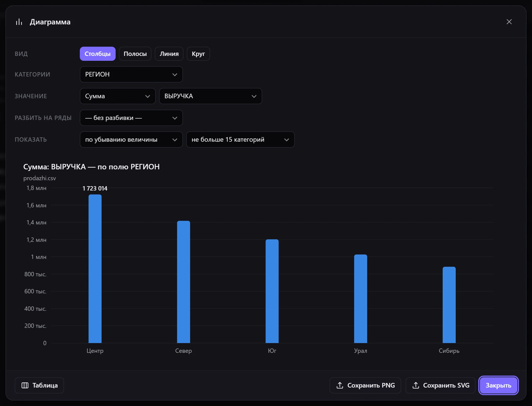The width and height of the screenshot is (532, 406).
Task: Close the diagram dialog with the X icon
Action: (x=509, y=22)
